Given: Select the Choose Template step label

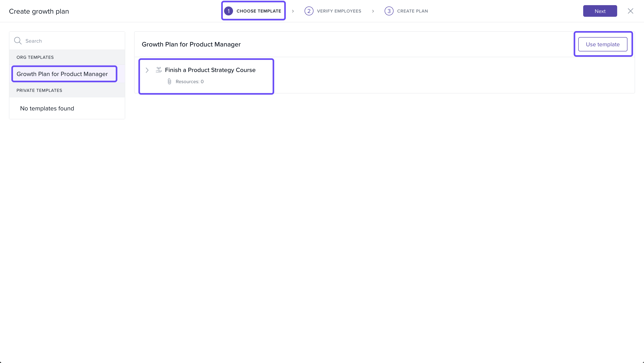Looking at the screenshot, I should [x=259, y=11].
